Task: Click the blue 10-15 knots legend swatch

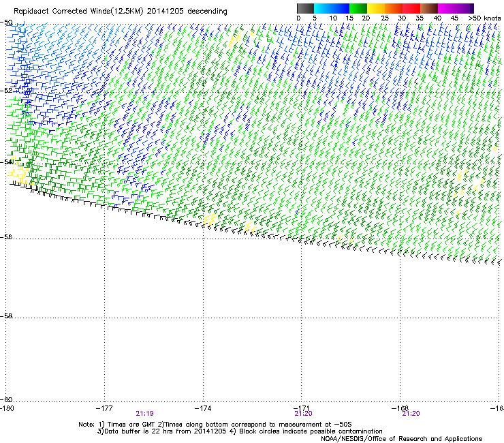Action: point(341,8)
